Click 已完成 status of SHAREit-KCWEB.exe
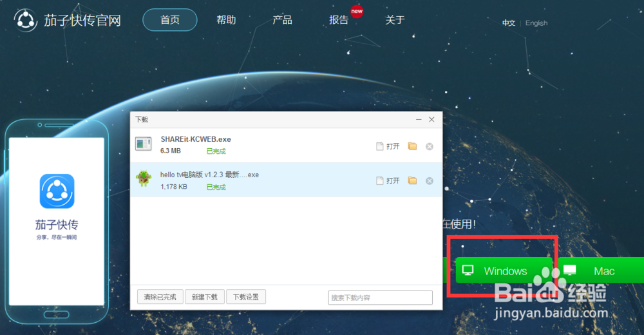Viewport: 644px width, 335px height. click(x=216, y=151)
